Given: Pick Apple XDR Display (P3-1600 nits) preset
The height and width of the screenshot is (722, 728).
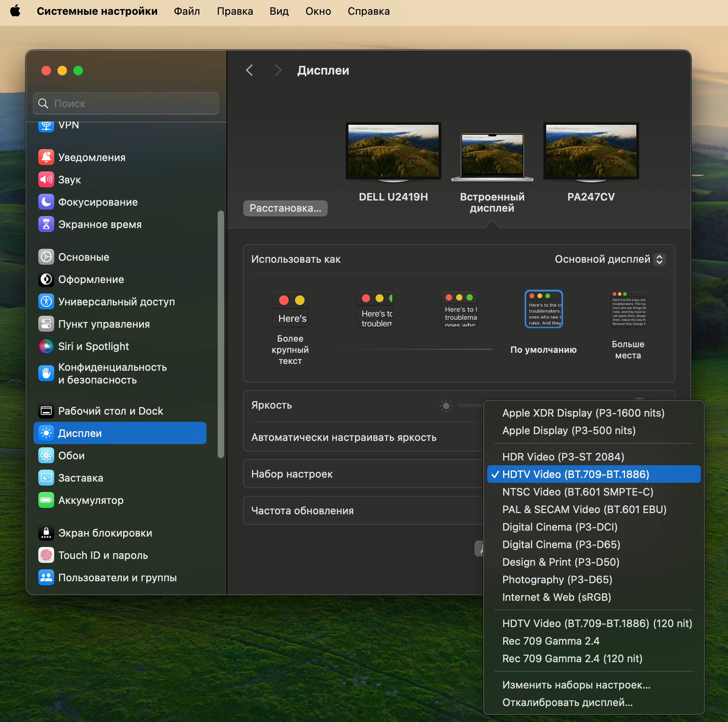Looking at the screenshot, I should [583, 413].
